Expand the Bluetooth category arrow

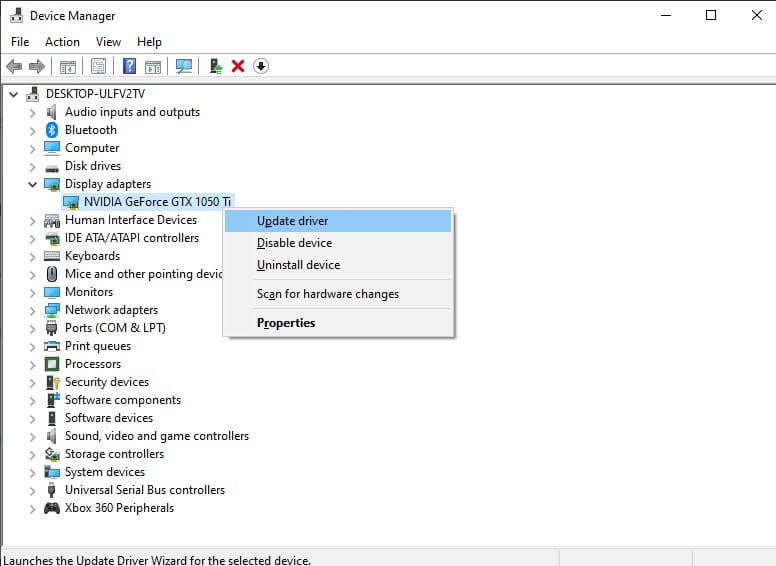pyautogui.click(x=33, y=130)
